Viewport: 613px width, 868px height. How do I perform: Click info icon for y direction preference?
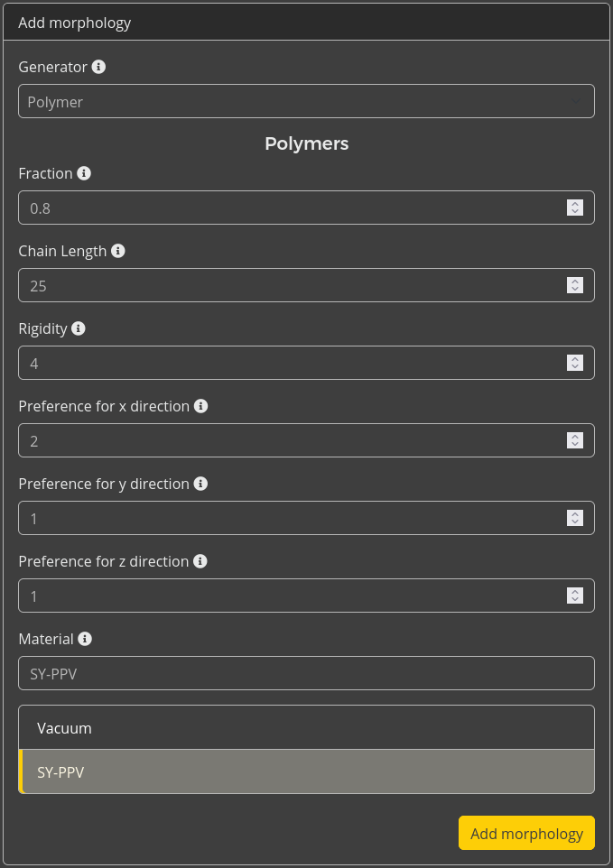pos(201,484)
